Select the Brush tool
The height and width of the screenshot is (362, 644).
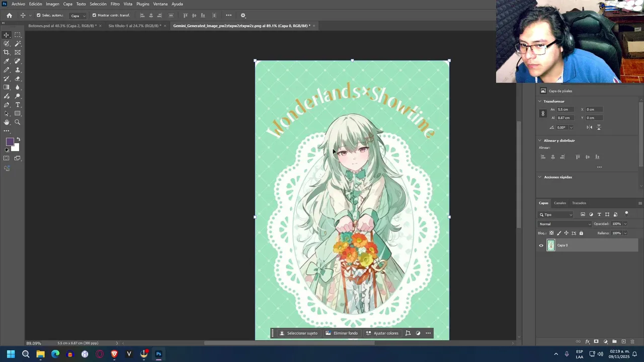(x=7, y=70)
